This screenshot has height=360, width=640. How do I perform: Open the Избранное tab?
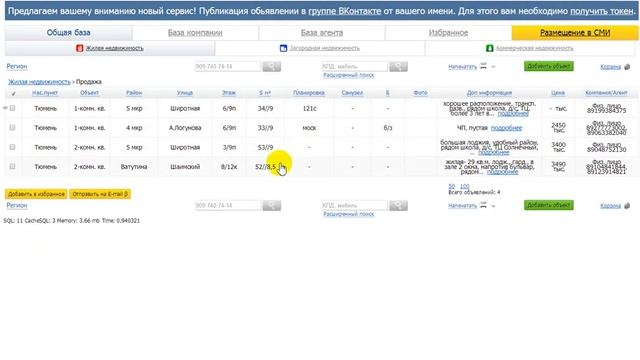[x=448, y=33]
